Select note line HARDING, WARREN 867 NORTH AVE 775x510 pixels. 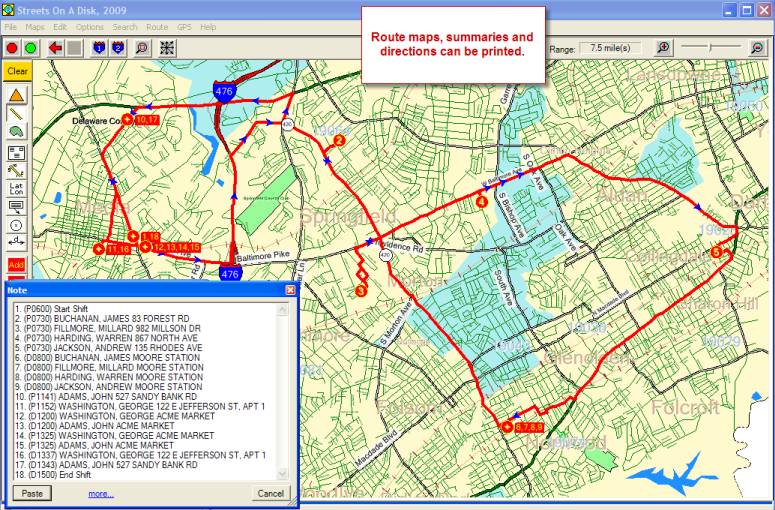[x=106, y=338]
